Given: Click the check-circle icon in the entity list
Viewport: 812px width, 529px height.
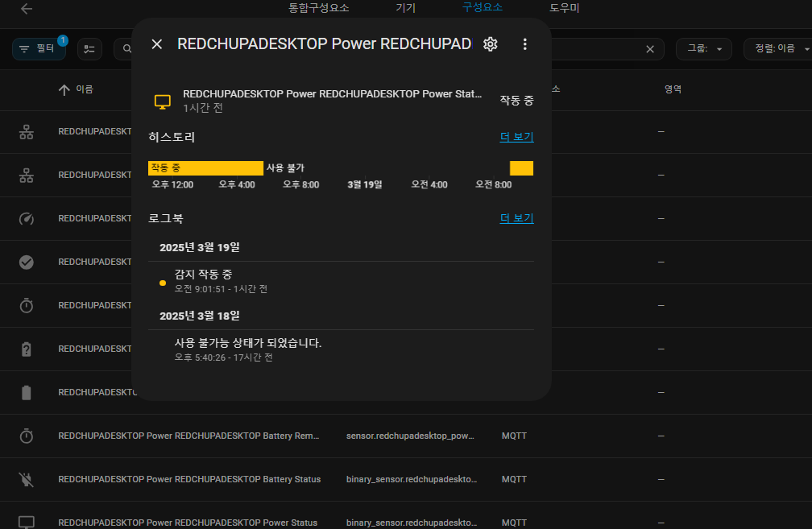Looking at the screenshot, I should 27,262.
